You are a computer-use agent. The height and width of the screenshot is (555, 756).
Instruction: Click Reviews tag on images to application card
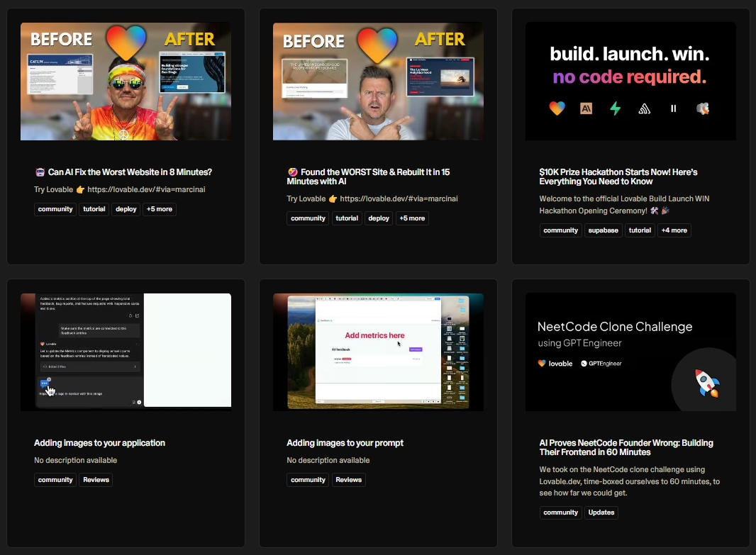[x=96, y=480]
